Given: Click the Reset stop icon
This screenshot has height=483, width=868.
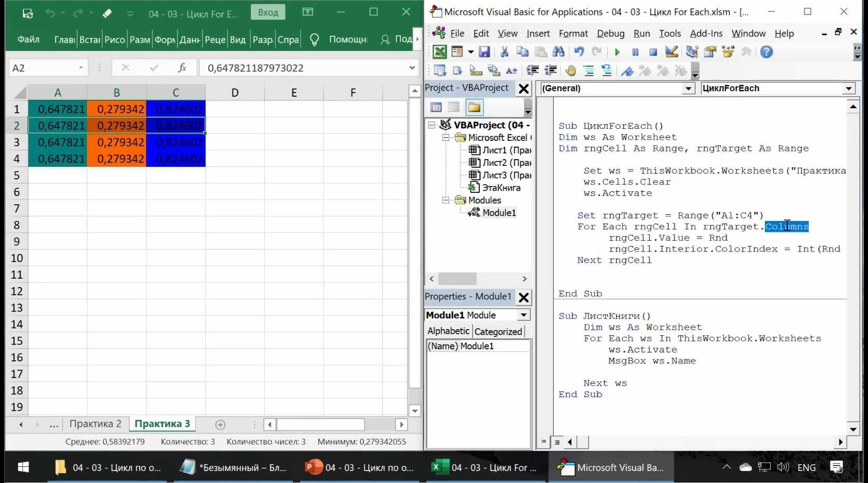Looking at the screenshot, I should point(653,52).
